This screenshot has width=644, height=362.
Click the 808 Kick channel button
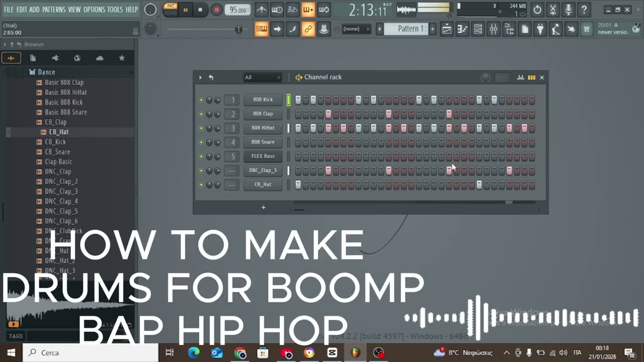point(263,100)
